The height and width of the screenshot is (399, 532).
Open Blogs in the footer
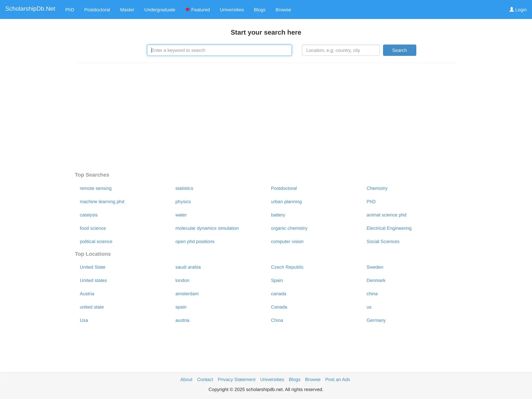[x=295, y=379]
